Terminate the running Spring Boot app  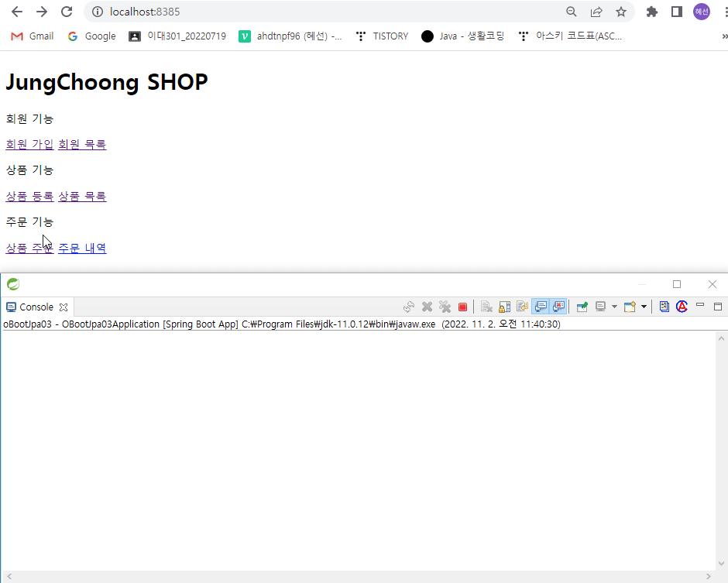click(462, 307)
